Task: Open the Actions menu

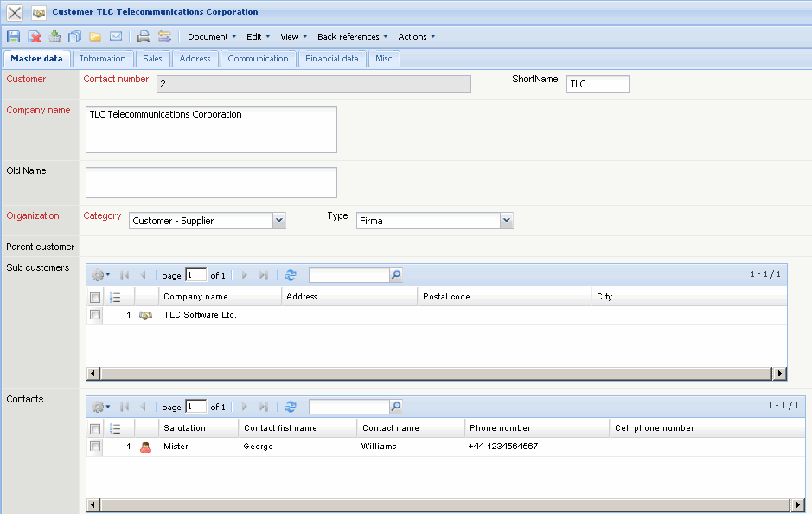Action: click(416, 36)
